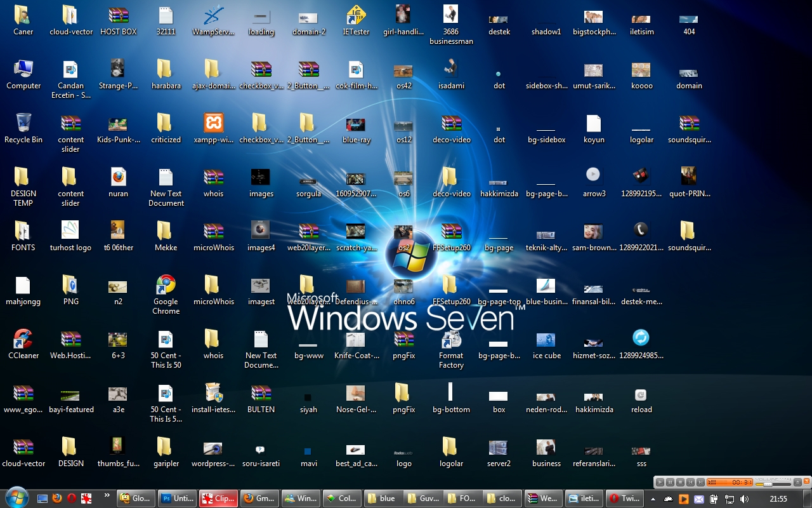Switch to the Firefox 'Gm...' taskbar button
Screen dimensions: 812x508
point(259,498)
